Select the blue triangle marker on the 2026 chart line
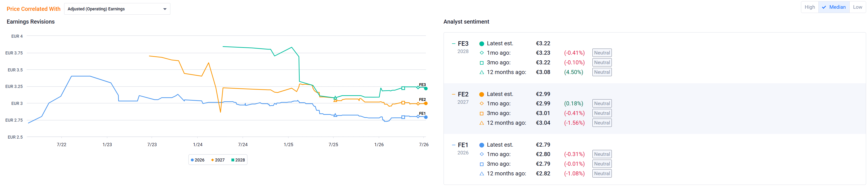The height and width of the screenshot is (186, 868). [335, 115]
